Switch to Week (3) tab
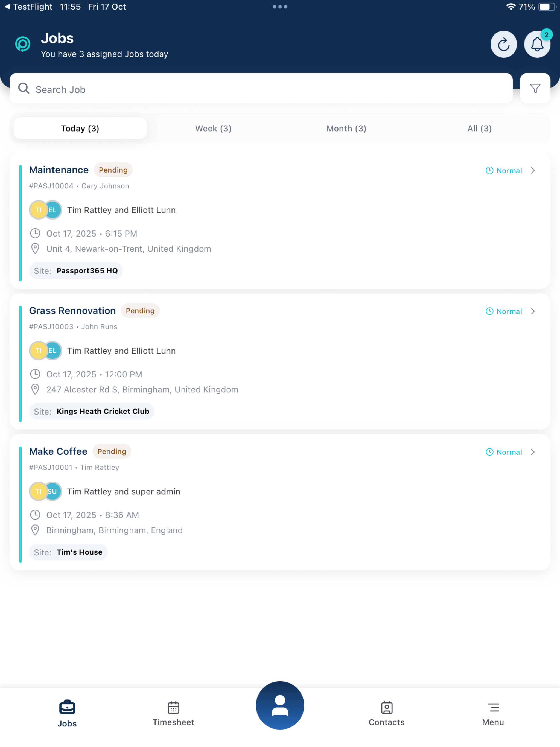This screenshot has height=747, width=560. pos(213,128)
